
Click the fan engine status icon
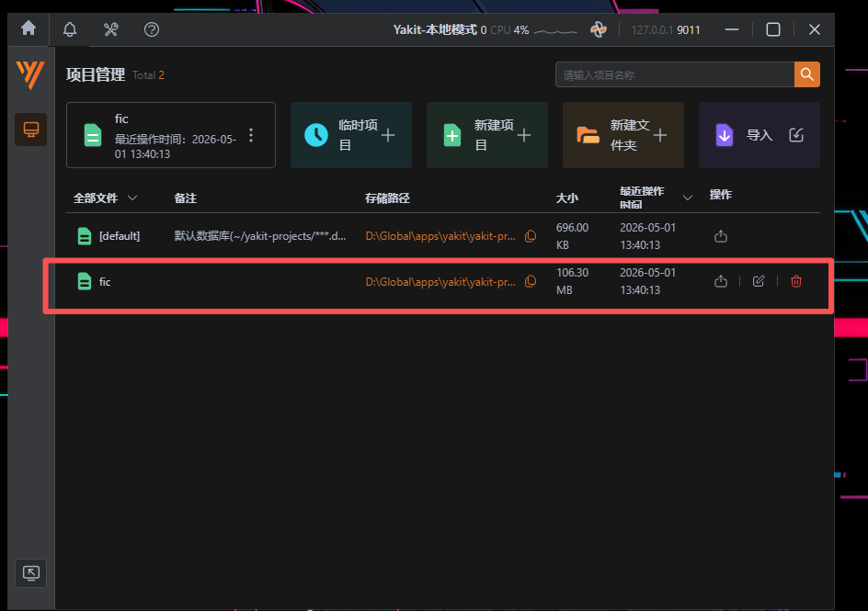599,29
